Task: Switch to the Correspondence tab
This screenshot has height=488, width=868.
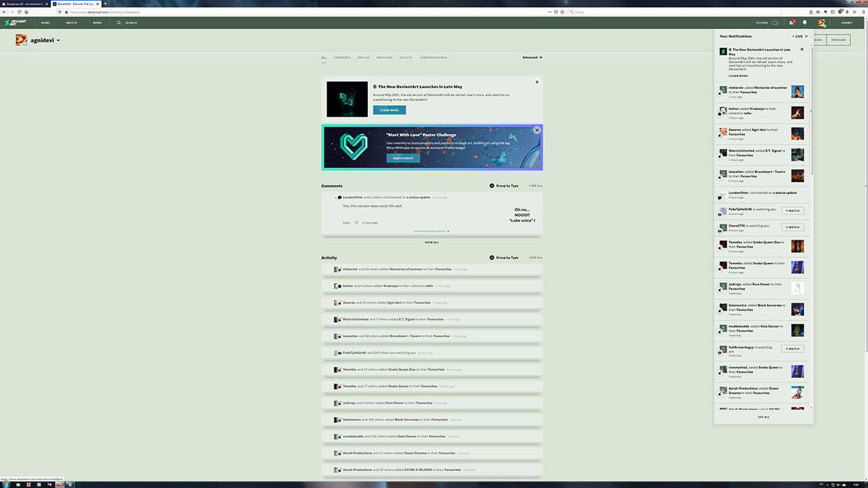Action: (x=433, y=58)
